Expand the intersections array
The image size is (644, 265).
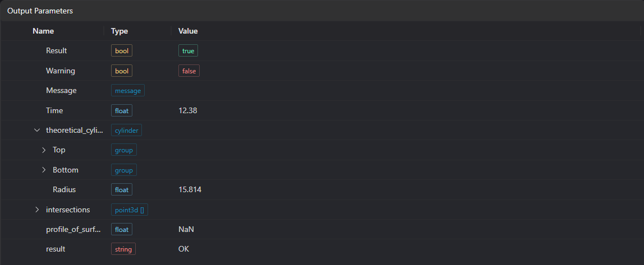(x=38, y=210)
